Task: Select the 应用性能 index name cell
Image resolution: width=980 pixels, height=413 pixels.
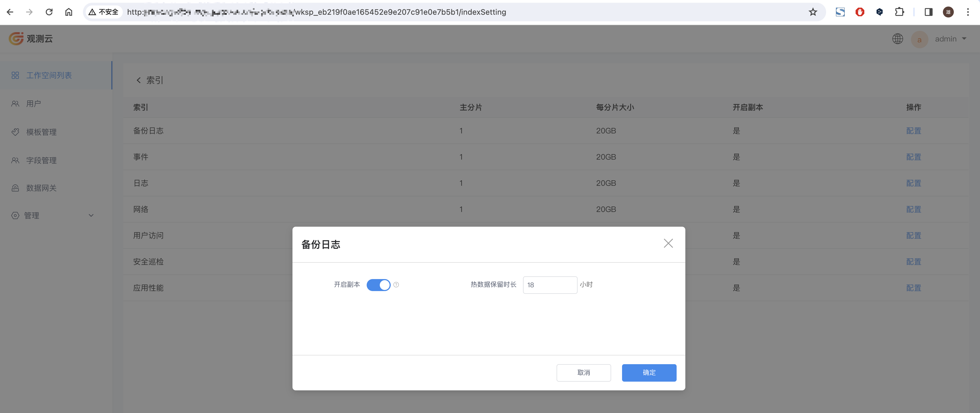Action: pyautogui.click(x=148, y=288)
